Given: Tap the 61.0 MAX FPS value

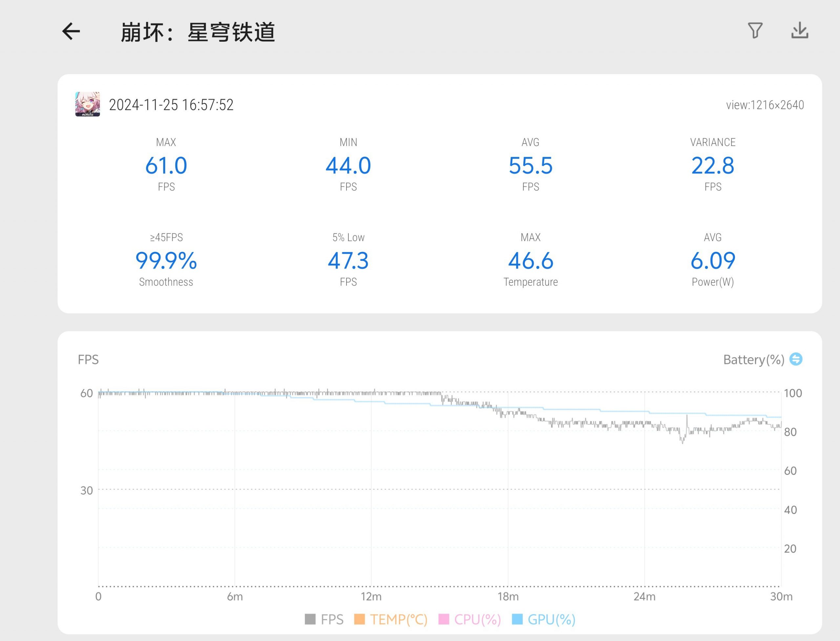Looking at the screenshot, I should (166, 166).
